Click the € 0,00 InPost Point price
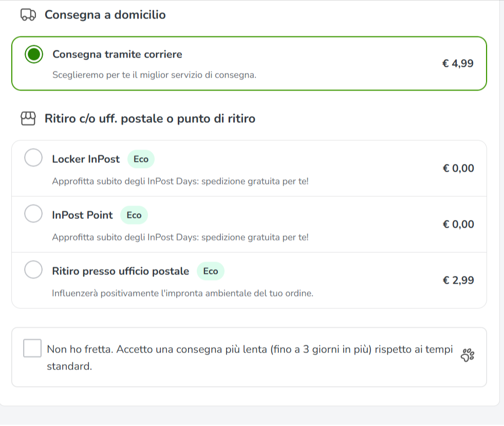Screen dimensions: 504x426 (x=458, y=224)
